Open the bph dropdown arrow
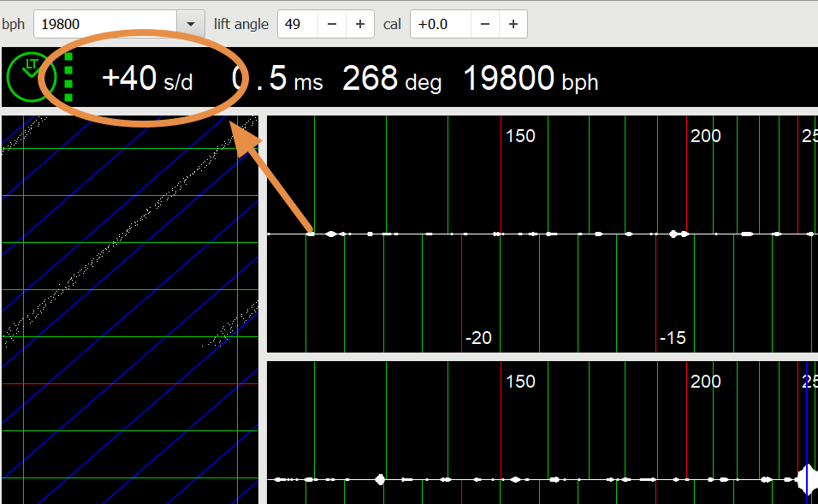The height and width of the screenshot is (504, 818). tap(189, 24)
